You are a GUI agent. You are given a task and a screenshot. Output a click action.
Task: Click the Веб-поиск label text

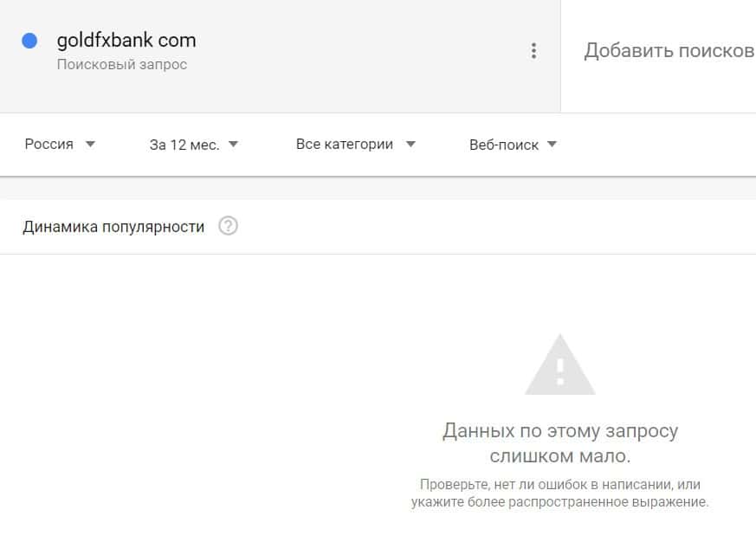(504, 145)
